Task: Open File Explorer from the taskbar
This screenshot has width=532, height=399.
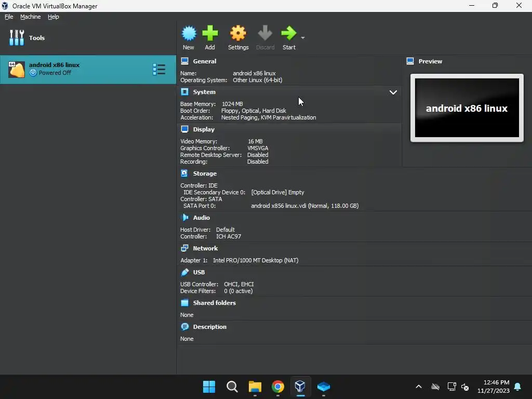Action: point(255,387)
